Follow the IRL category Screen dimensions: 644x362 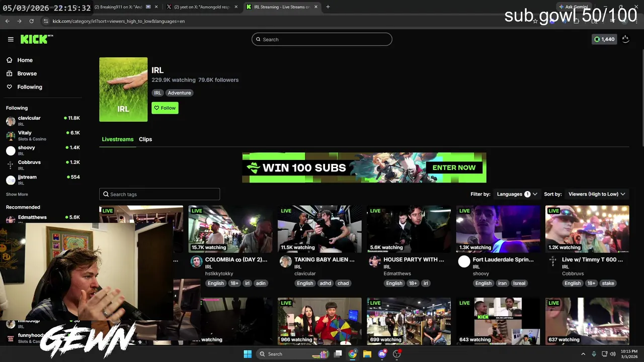point(165,108)
